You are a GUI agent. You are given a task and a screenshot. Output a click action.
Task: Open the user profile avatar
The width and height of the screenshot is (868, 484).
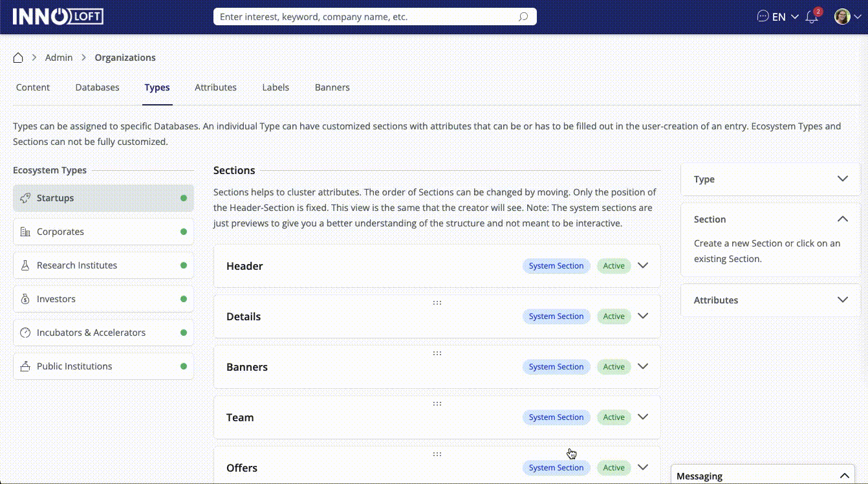point(842,17)
